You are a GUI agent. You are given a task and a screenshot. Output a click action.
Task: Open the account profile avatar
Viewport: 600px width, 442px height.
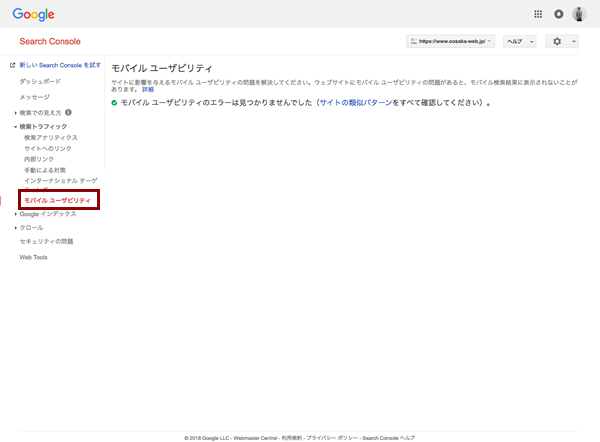point(579,14)
